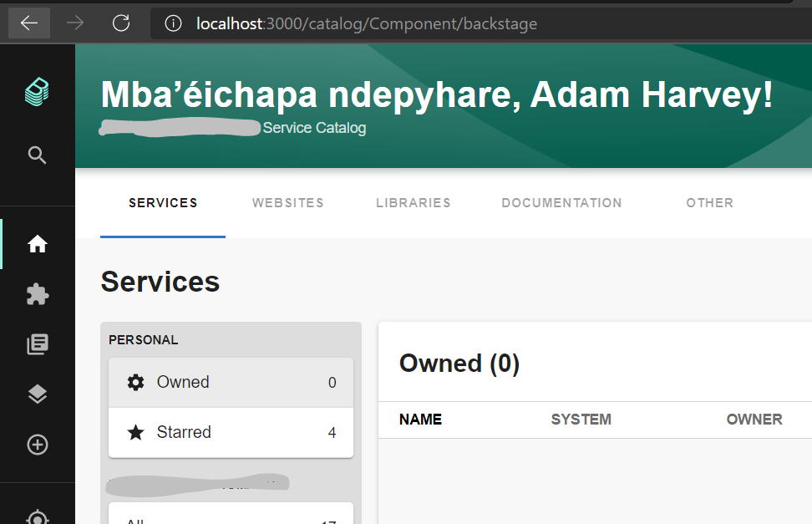The image size is (812, 524).
Task: Open Settings from the bottom sidebar icon
Action: (x=37, y=517)
